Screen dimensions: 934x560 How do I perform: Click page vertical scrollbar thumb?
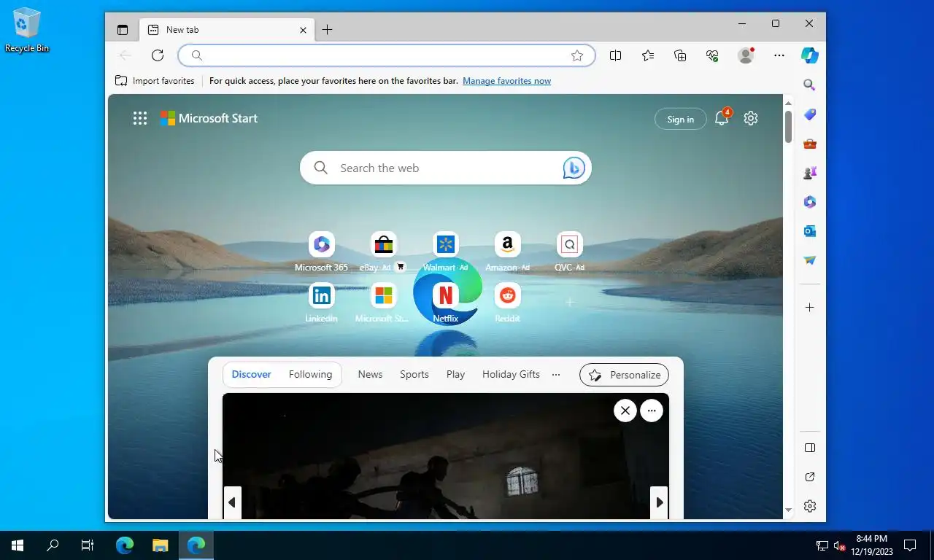pos(788,127)
